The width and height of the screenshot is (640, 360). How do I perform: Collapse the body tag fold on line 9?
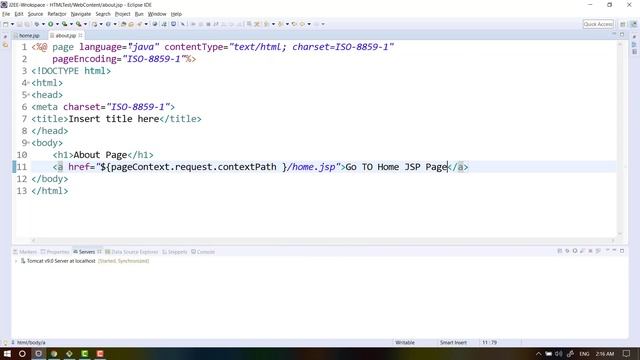coord(29,143)
